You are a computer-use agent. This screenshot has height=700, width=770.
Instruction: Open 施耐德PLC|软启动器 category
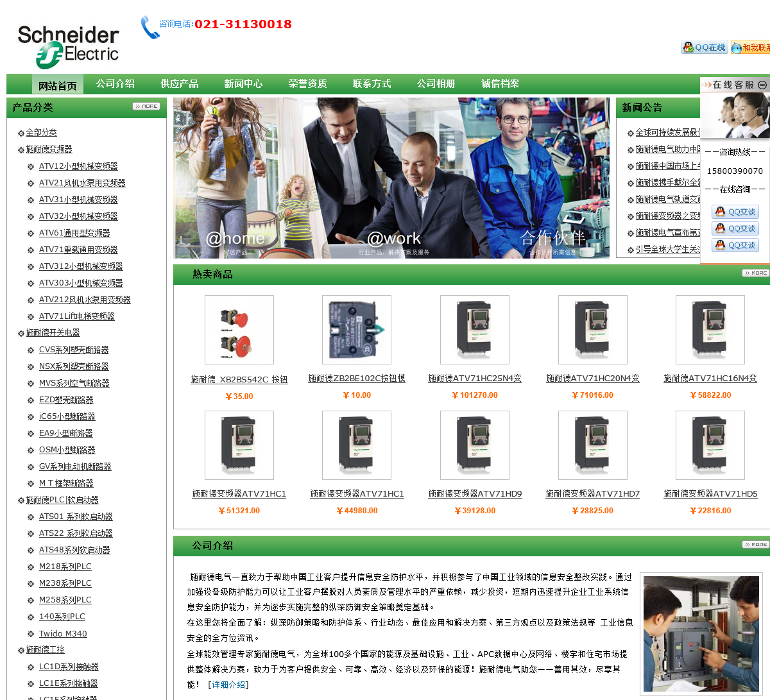(x=62, y=500)
